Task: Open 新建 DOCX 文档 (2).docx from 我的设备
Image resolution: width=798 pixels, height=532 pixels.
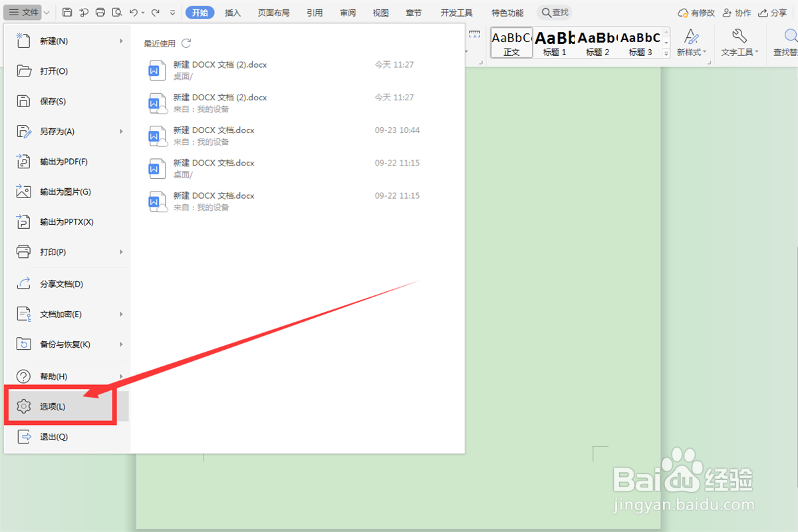Action: (x=286, y=103)
